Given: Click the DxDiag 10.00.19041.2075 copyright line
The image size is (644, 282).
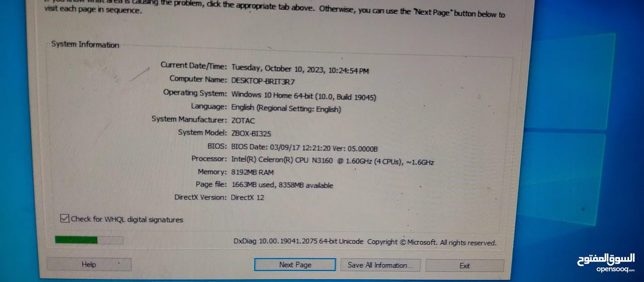Looking at the screenshot, I should pyautogui.click(x=365, y=242).
